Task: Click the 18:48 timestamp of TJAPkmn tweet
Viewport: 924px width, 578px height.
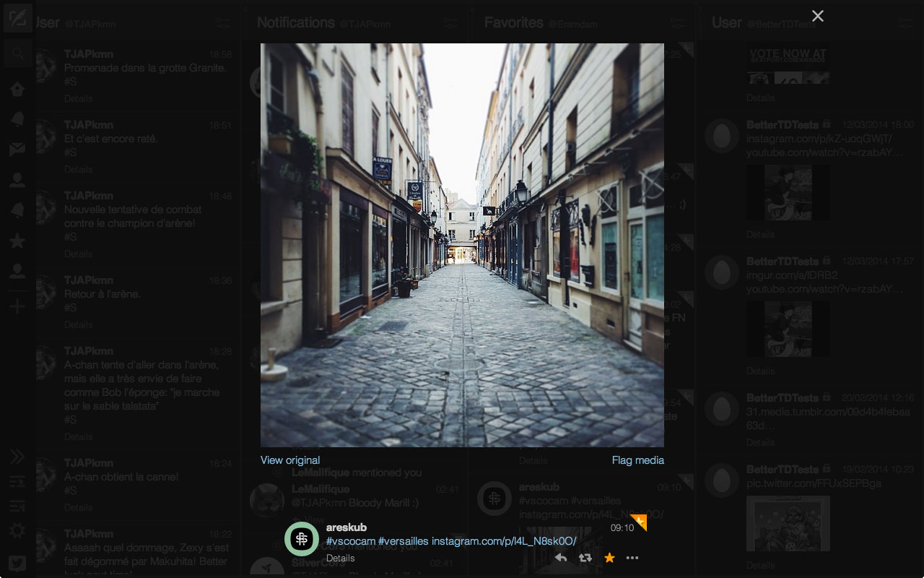Action: (x=221, y=196)
